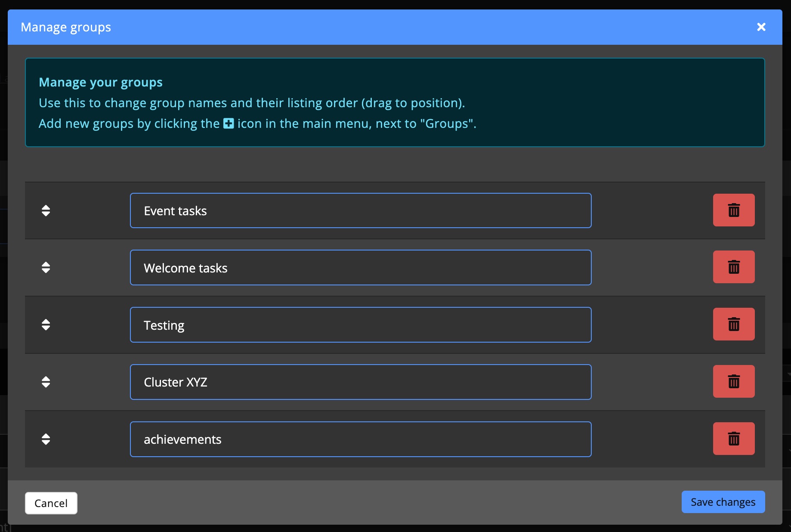This screenshot has width=791, height=532.
Task: Click the drag handle next to Cluster XYZ
Action: point(46,382)
